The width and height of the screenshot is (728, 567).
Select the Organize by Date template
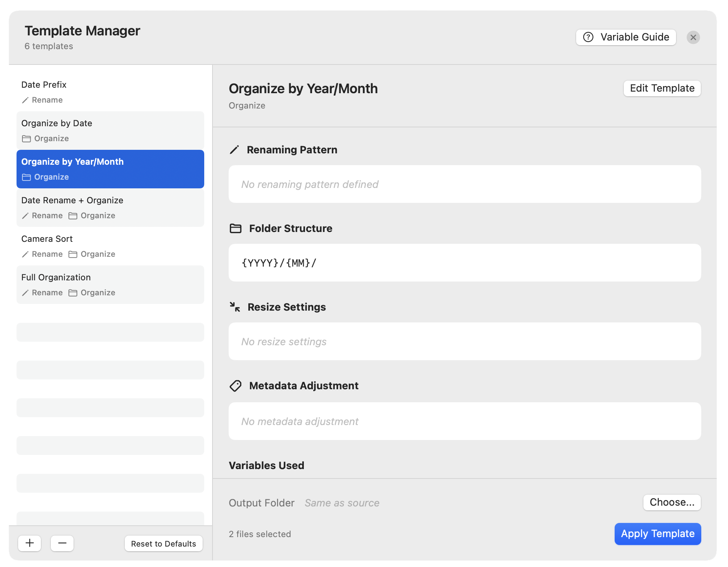tap(110, 130)
